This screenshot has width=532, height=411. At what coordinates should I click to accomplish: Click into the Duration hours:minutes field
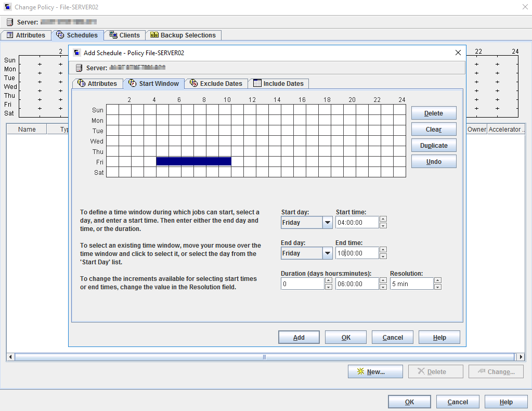click(x=357, y=284)
